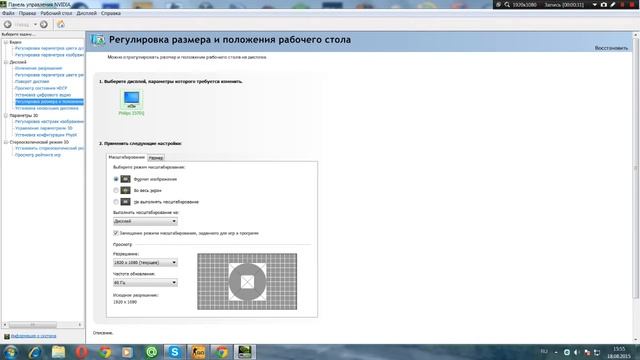
Task: Open the Mail.ru Agent taskbar icon
Action: pyautogui.click(x=151, y=352)
